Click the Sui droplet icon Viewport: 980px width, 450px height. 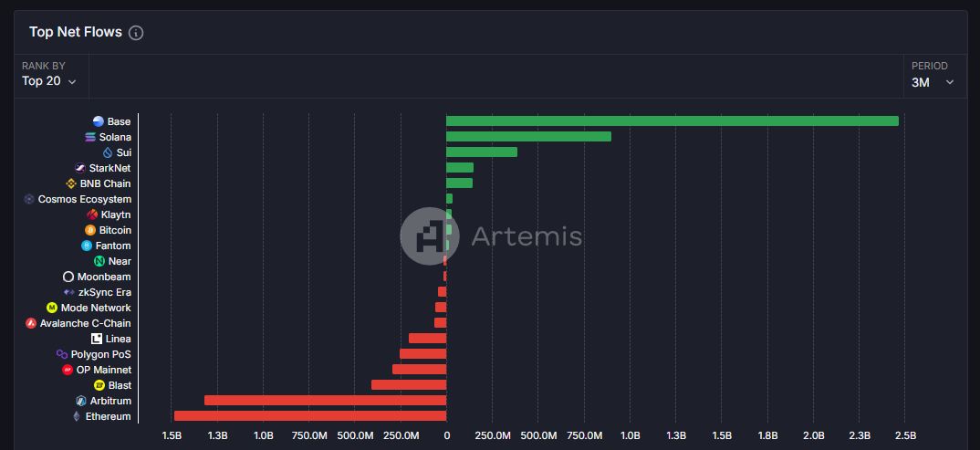(x=108, y=152)
